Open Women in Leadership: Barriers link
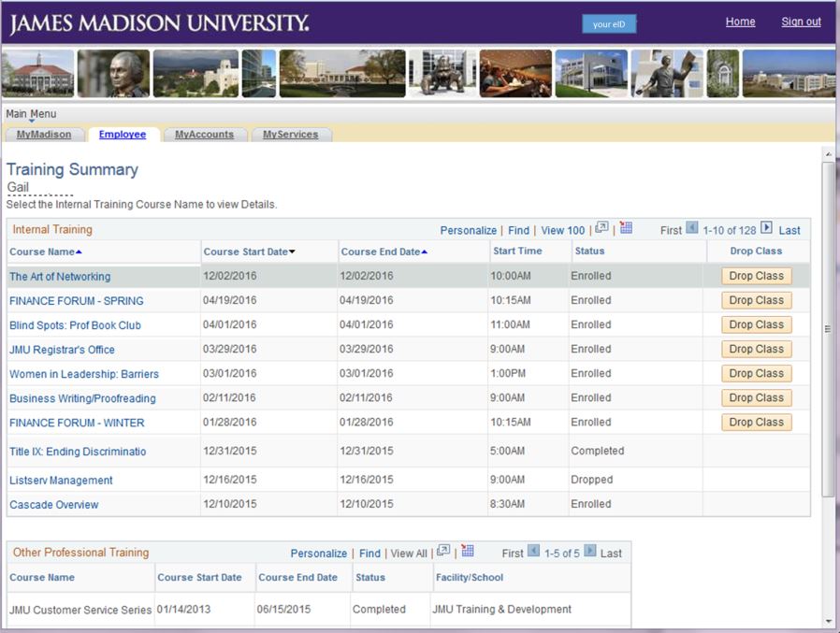840x633 pixels. [x=84, y=374]
